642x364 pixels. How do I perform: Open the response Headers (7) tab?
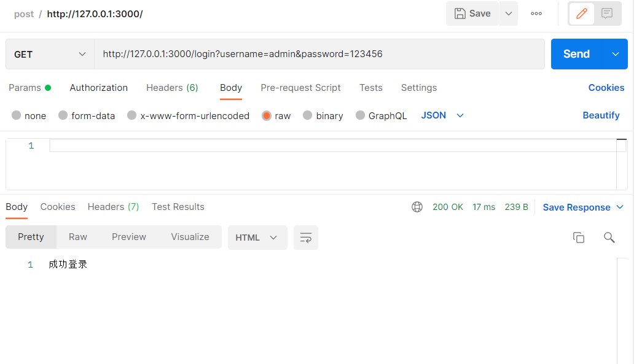(x=114, y=207)
